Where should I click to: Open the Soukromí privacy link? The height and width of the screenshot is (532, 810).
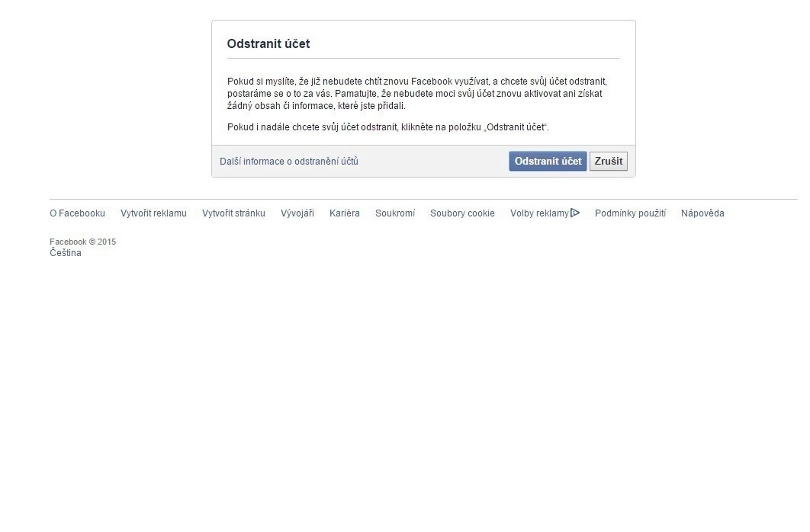(x=394, y=213)
